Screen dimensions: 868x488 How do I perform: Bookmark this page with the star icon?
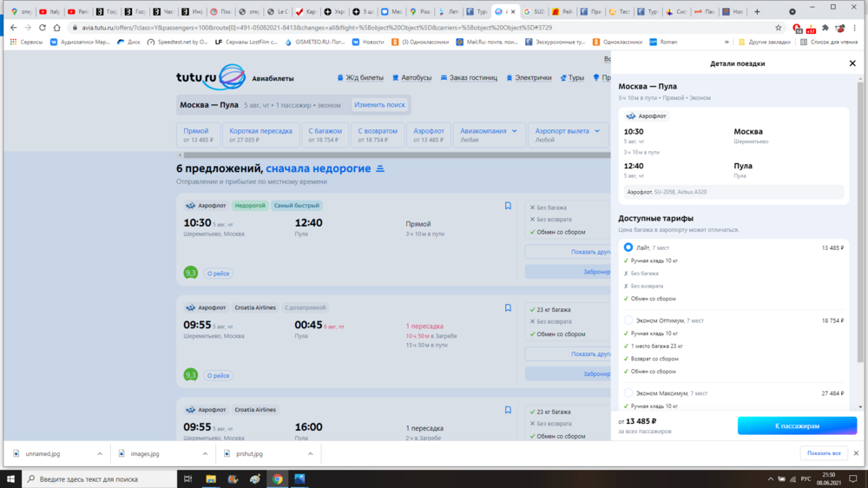(778, 28)
